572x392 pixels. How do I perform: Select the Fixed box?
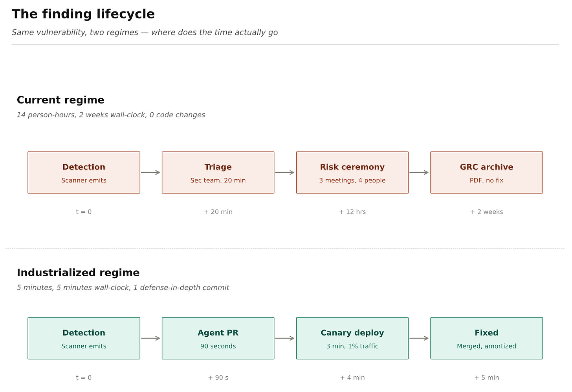click(x=486, y=338)
